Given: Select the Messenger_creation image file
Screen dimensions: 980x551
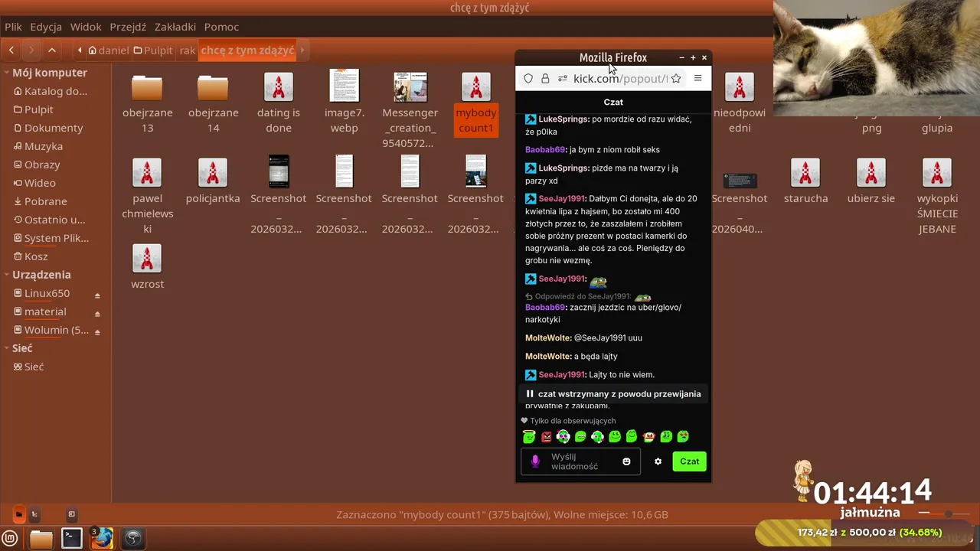Looking at the screenshot, I should pyautogui.click(x=410, y=110).
